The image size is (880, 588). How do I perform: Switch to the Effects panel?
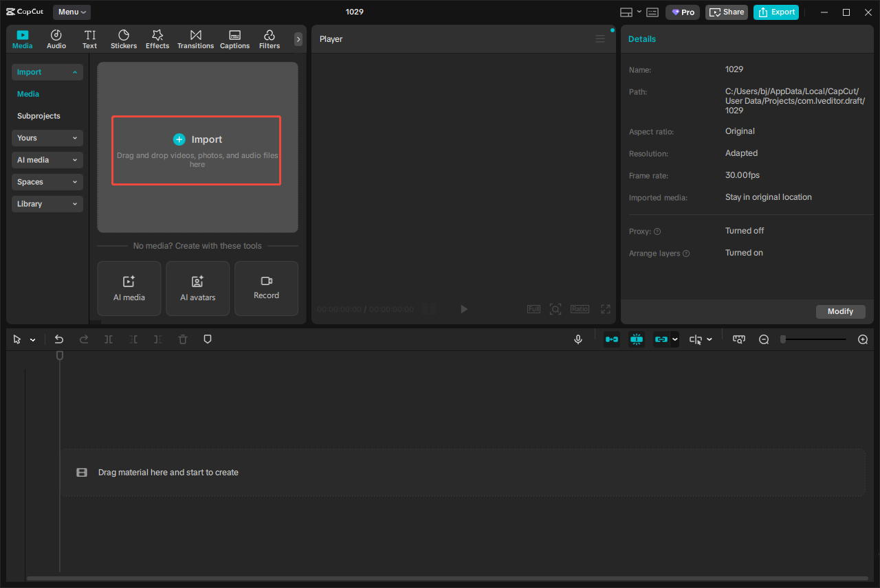157,38
